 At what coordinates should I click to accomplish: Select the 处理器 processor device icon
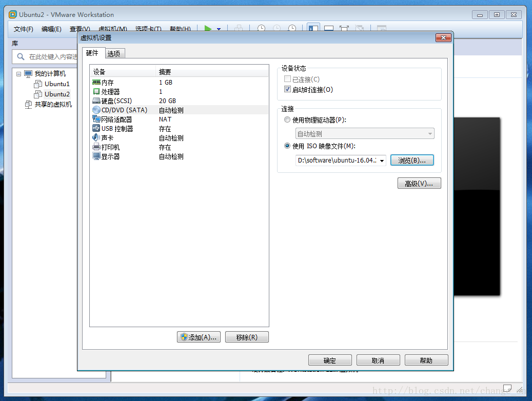point(96,92)
